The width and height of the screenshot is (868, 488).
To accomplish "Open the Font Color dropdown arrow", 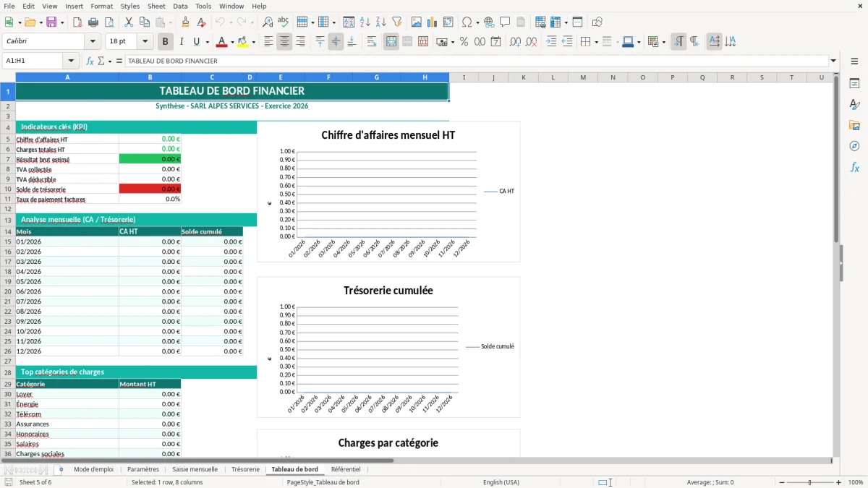I will coord(232,42).
